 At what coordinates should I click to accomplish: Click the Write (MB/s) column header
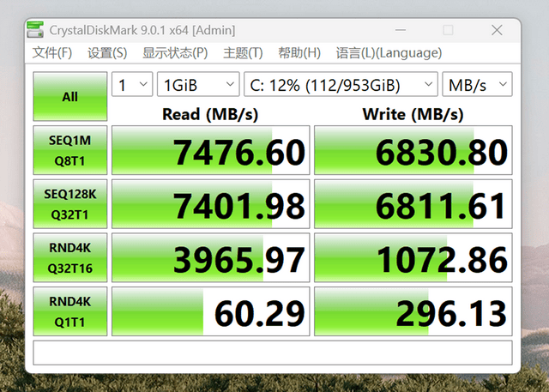(x=413, y=114)
